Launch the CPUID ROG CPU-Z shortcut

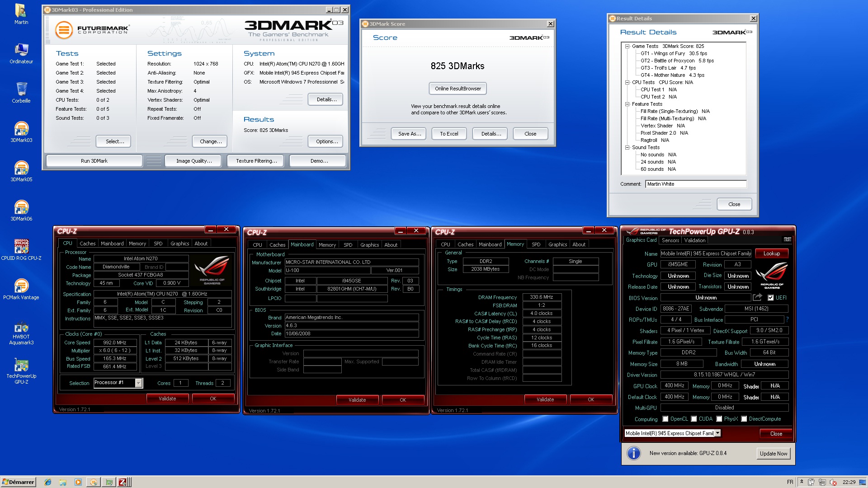(21, 250)
